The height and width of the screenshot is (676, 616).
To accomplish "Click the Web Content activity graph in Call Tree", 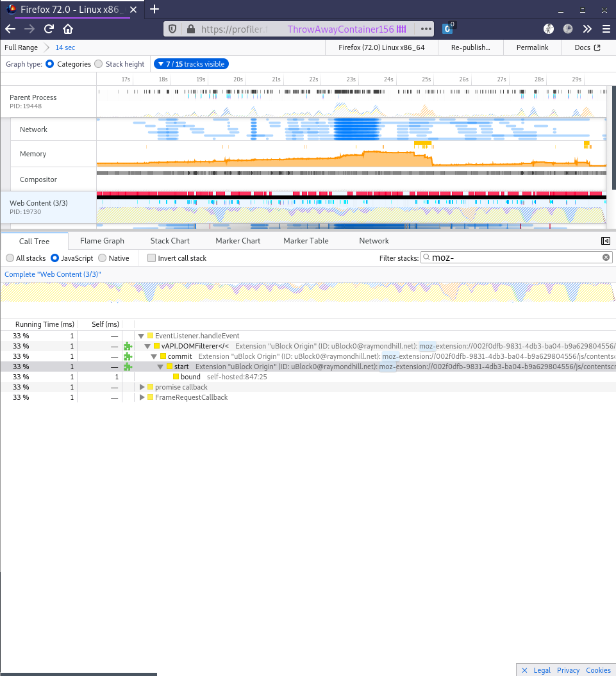I will 308,292.
